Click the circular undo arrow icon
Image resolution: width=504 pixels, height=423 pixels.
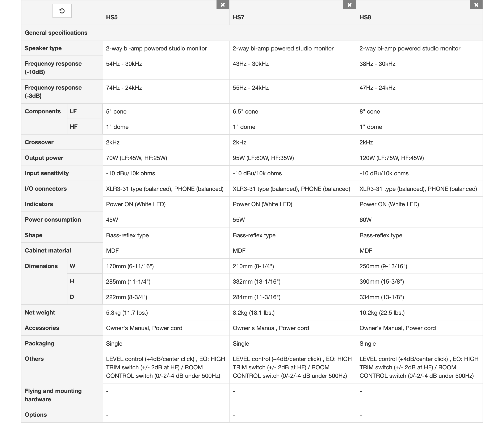[x=62, y=11]
